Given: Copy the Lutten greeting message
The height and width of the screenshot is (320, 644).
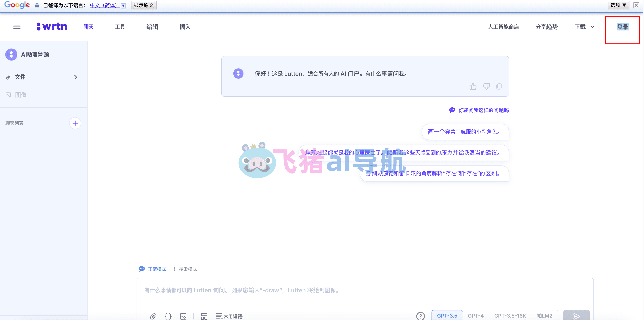Looking at the screenshot, I should tap(499, 86).
